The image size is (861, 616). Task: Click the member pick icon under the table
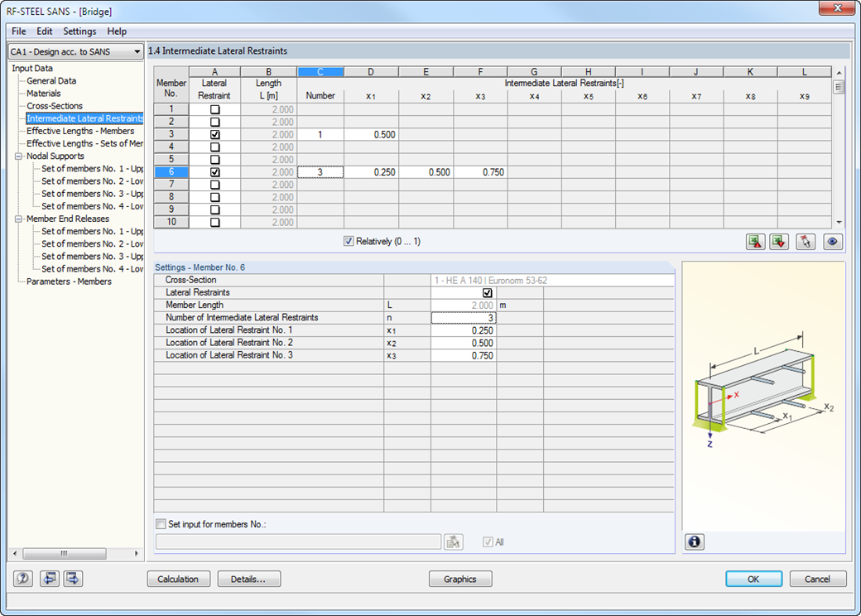click(x=806, y=242)
